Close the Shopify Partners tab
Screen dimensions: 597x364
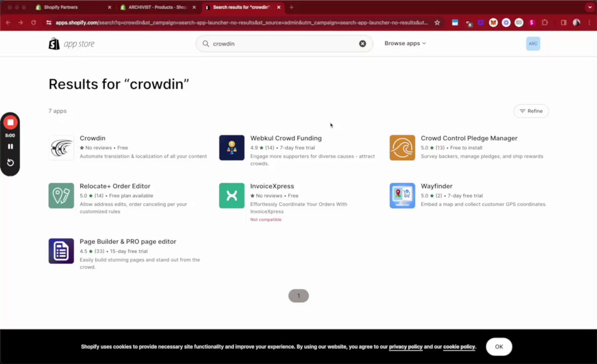coord(109,7)
